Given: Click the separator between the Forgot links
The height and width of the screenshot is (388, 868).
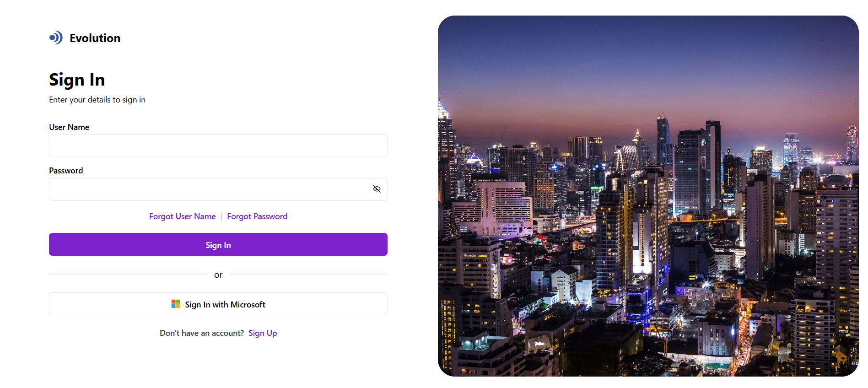Looking at the screenshot, I should pos(221,216).
